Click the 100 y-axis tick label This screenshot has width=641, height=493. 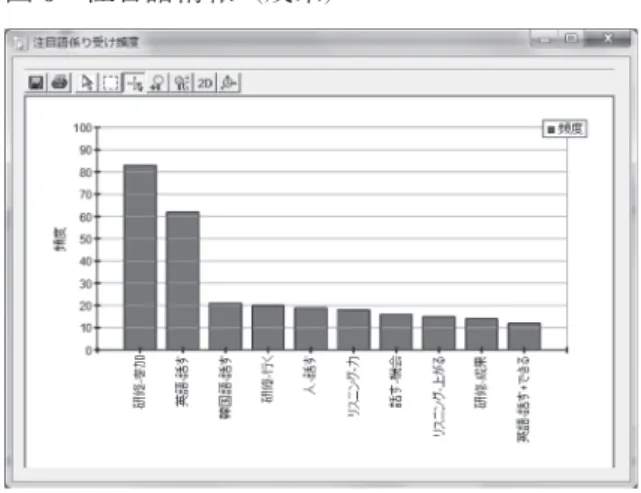coord(83,128)
